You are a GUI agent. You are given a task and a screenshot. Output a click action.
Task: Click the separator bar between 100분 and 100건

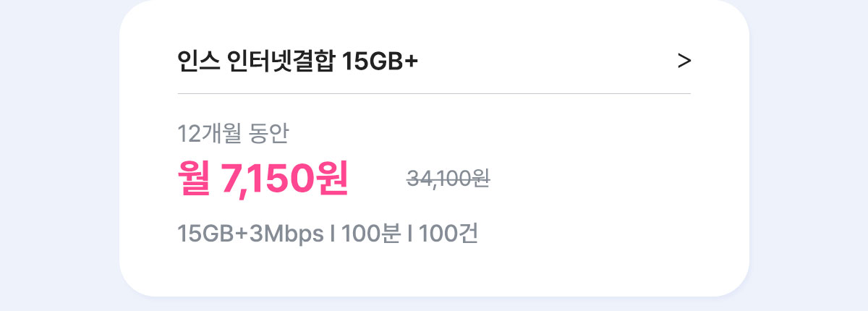click(x=409, y=234)
